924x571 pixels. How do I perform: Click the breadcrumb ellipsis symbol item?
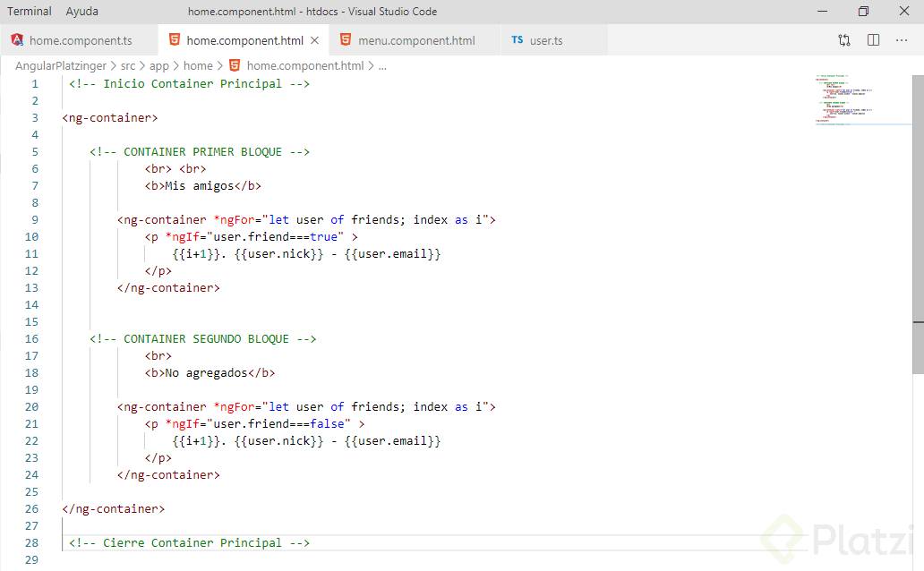[382, 66]
